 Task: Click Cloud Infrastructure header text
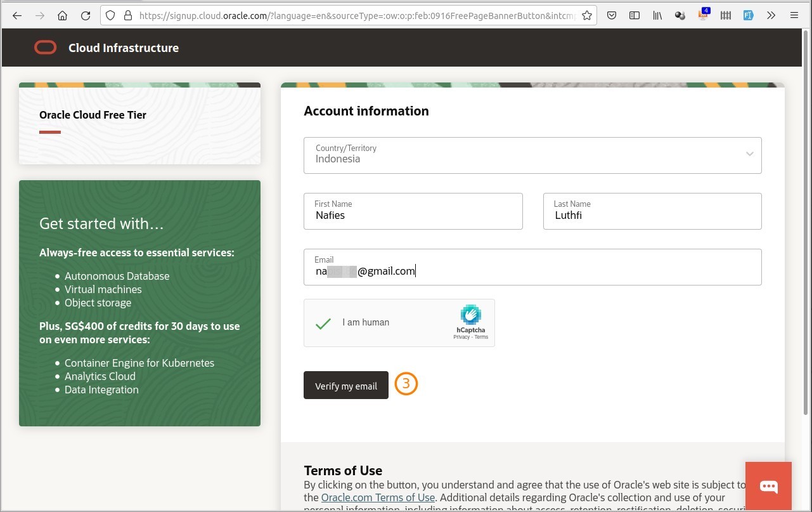[x=124, y=48]
